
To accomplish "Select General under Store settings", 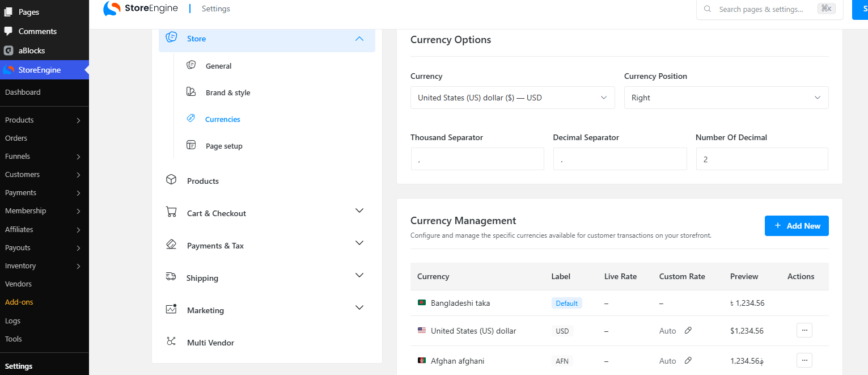I will tap(218, 66).
